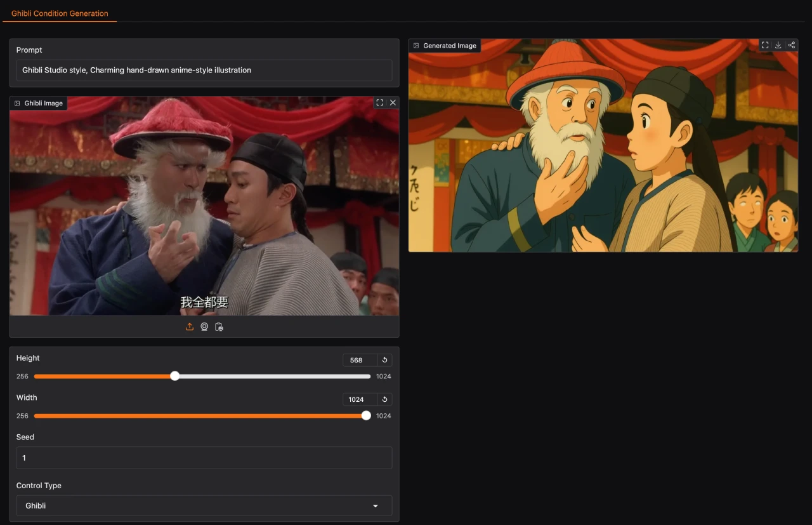The image size is (812, 525).
Task: Click the upload image icon below the input
Action: pos(190,327)
